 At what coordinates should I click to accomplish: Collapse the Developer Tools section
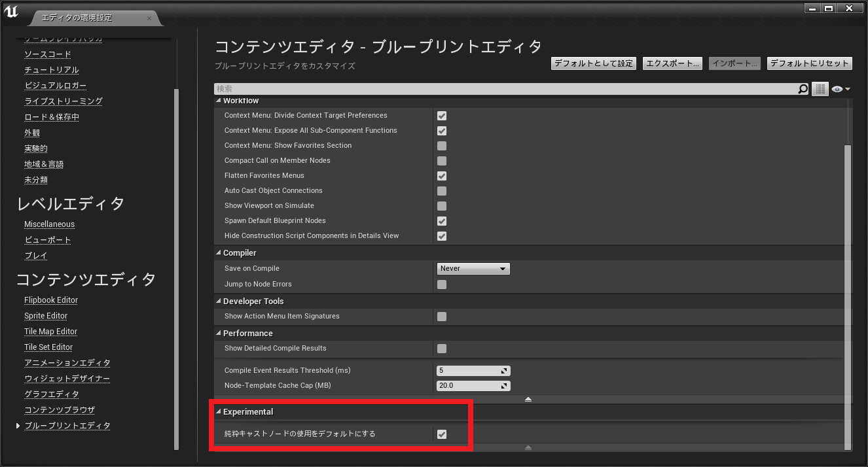[219, 302]
